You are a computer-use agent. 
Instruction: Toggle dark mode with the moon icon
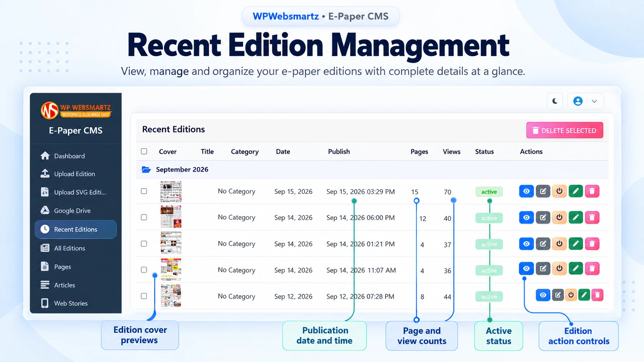(555, 101)
